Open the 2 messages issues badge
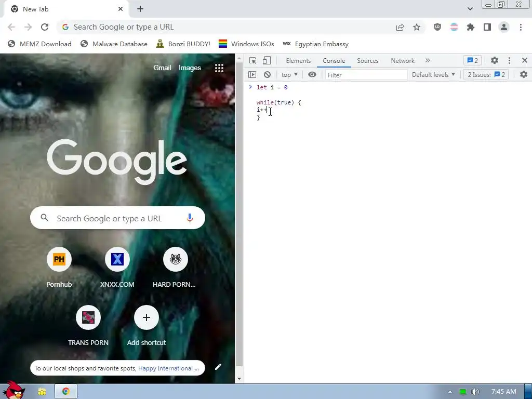The height and width of the screenshot is (399, 532). (472, 60)
